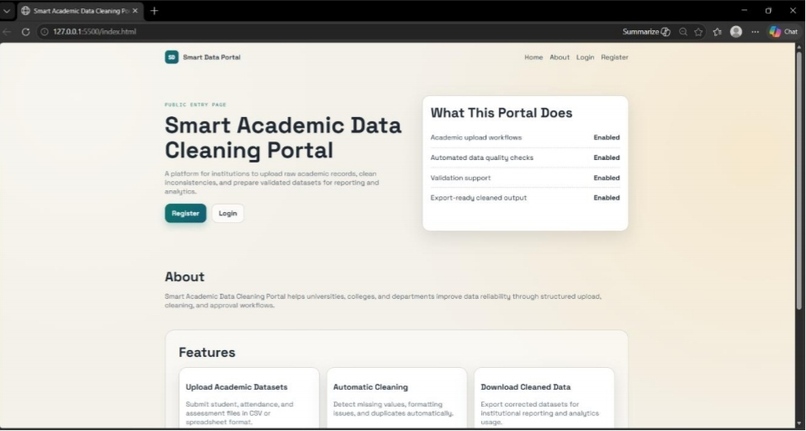The image size is (806, 431).
Task: Click the 'Export-ready cleaned output' text
Action: click(x=479, y=197)
